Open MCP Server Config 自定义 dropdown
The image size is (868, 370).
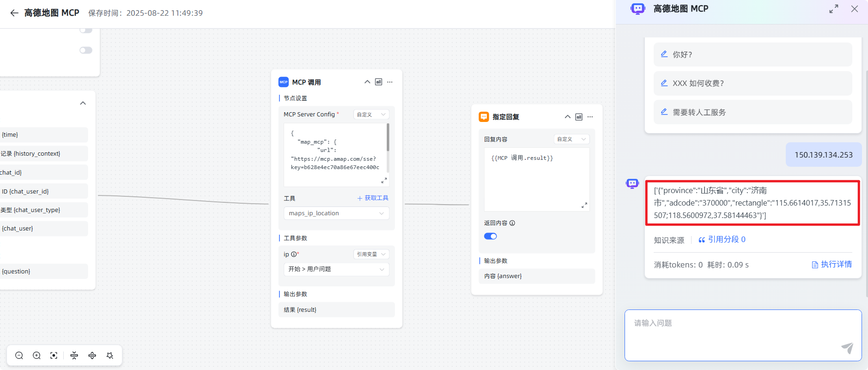pyautogui.click(x=371, y=115)
